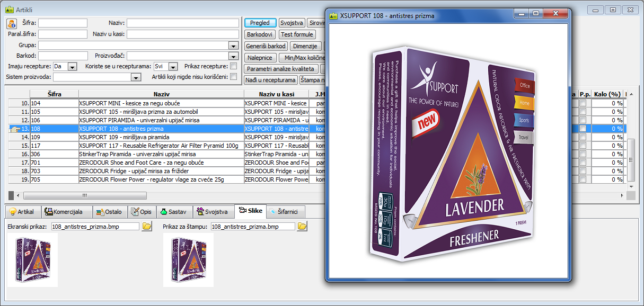Switch to the Komercijala tab
The image size is (644, 306).
(64, 212)
